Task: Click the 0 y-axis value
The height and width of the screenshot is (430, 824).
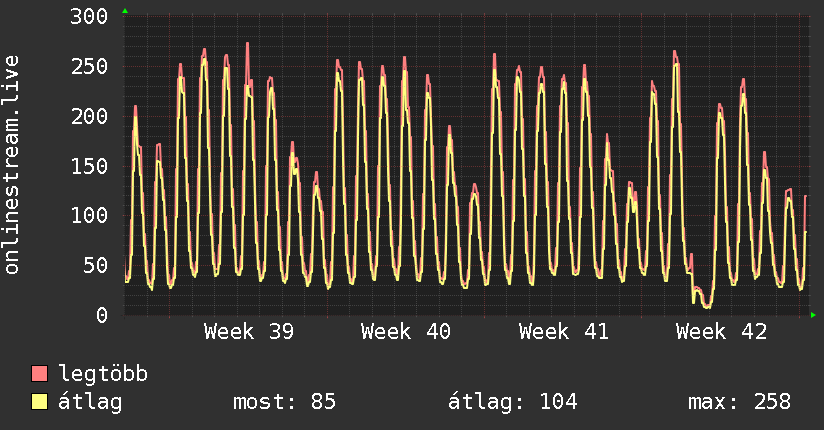Action: point(102,315)
